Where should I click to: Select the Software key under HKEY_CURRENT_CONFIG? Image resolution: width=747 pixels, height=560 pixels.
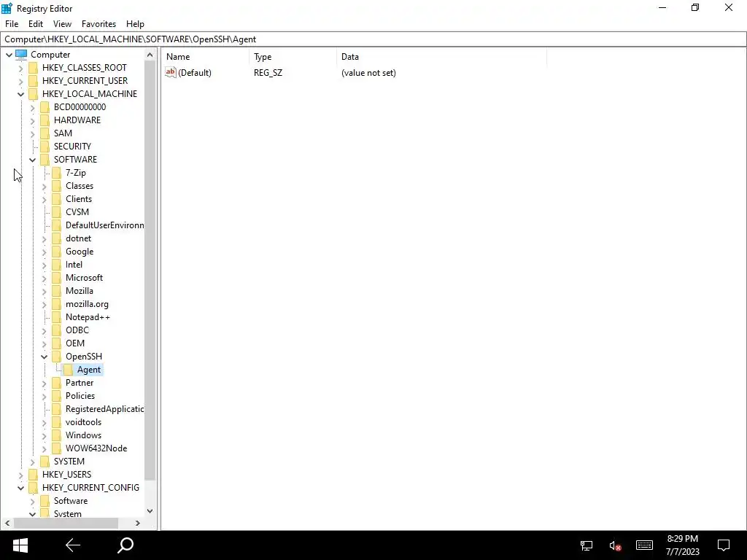pyautogui.click(x=71, y=501)
